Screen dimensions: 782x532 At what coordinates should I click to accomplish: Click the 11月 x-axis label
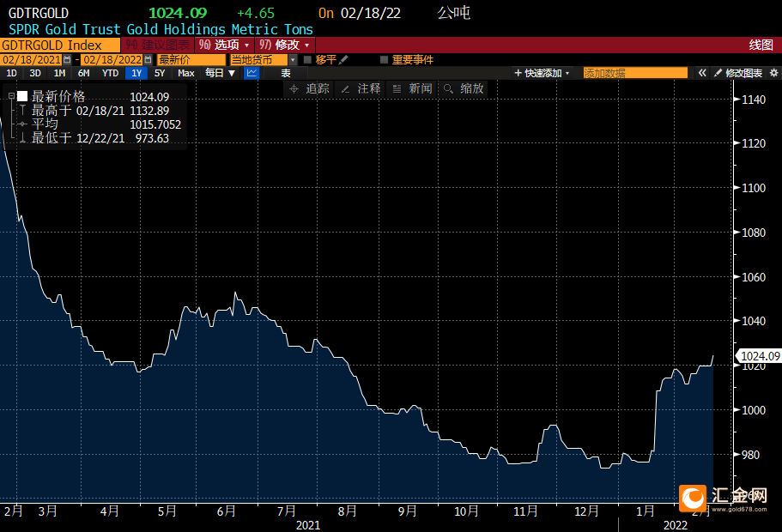coord(525,511)
